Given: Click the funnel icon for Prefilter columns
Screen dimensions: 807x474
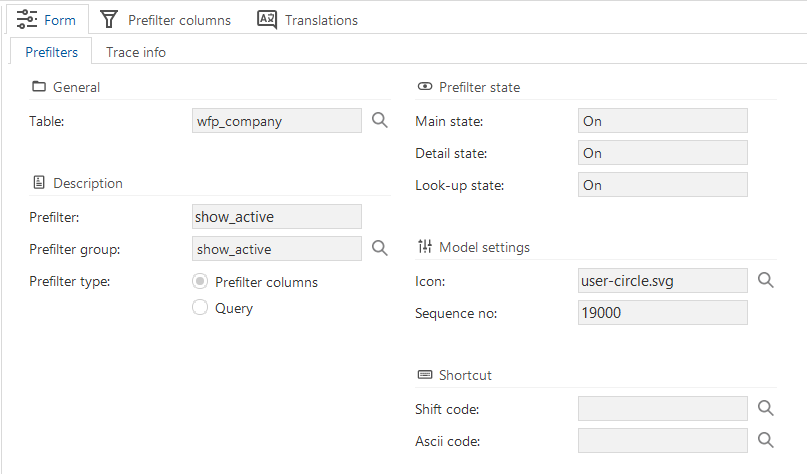Looking at the screenshot, I should (109, 20).
